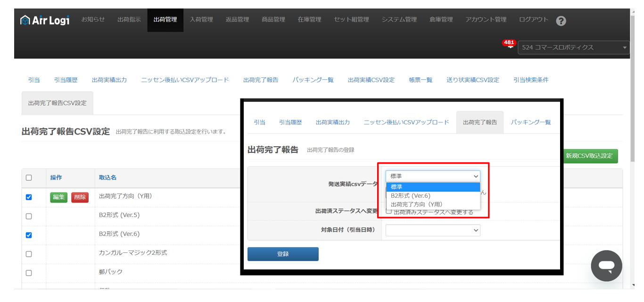Click the 481 notification badge icon
644x302 pixels.
[x=509, y=43]
